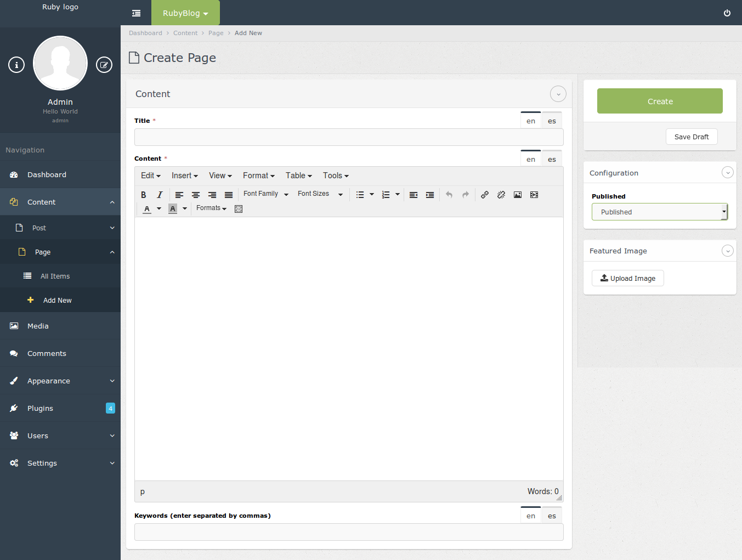Toggle the sidebar with the hamburger icon
This screenshot has width=742, height=560.
tap(136, 13)
